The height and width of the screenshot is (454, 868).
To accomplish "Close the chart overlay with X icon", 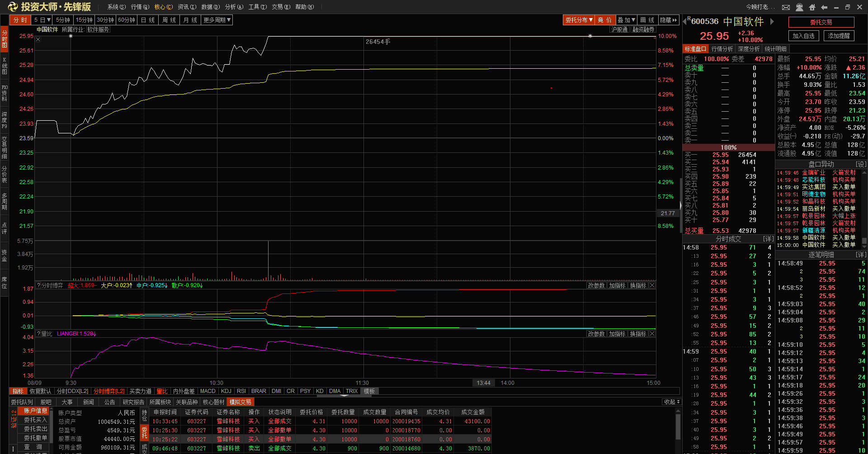I will click(x=38, y=39).
